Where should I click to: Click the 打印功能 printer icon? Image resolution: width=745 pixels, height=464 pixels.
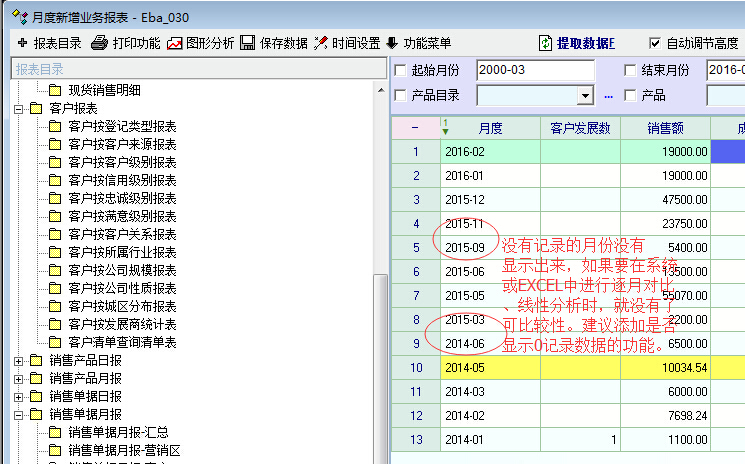[x=99, y=43]
